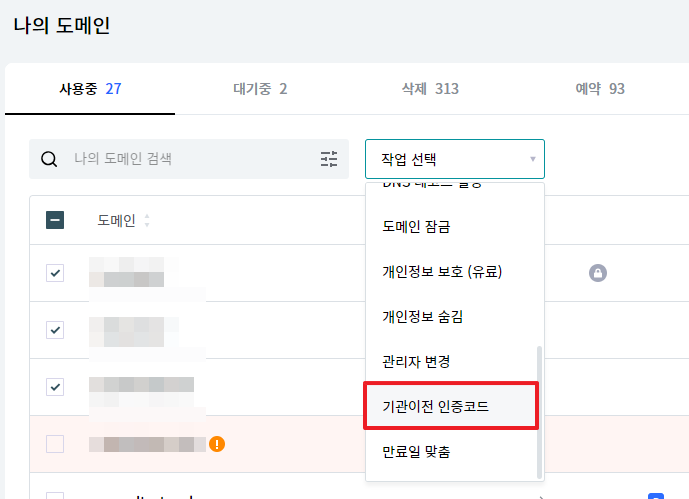Switch to the 예약 93 tab
Viewport: 689px width, 499px height.
600,89
